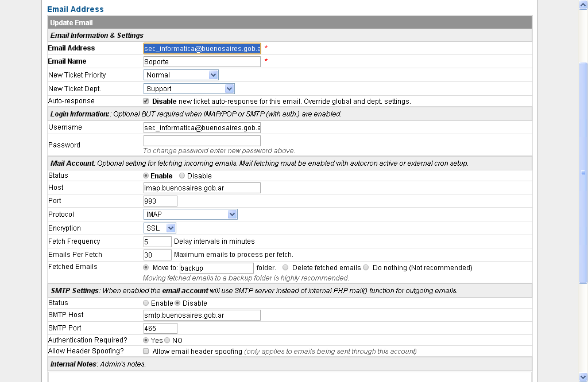
Task: Set Authentication Required to NO
Action: tap(167, 340)
